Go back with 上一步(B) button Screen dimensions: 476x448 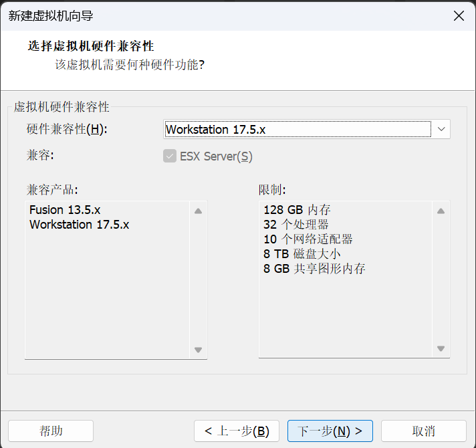pos(237,431)
